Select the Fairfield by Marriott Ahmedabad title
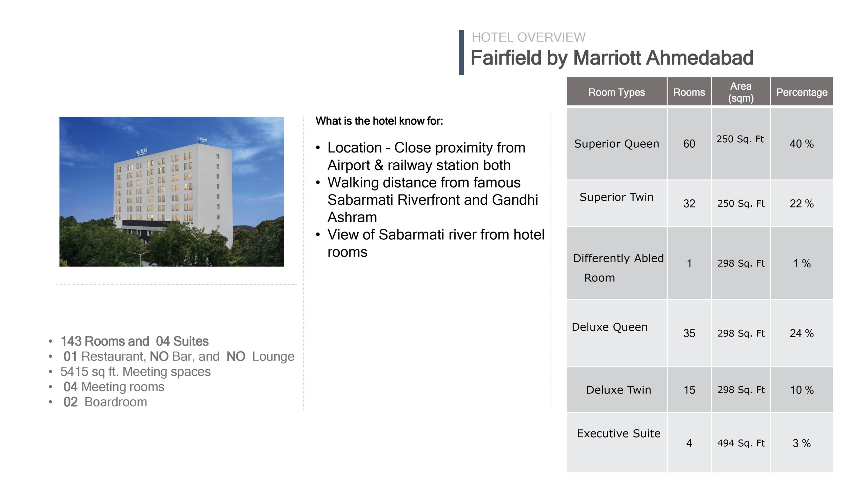This screenshot has width=868, height=488. 612,58
